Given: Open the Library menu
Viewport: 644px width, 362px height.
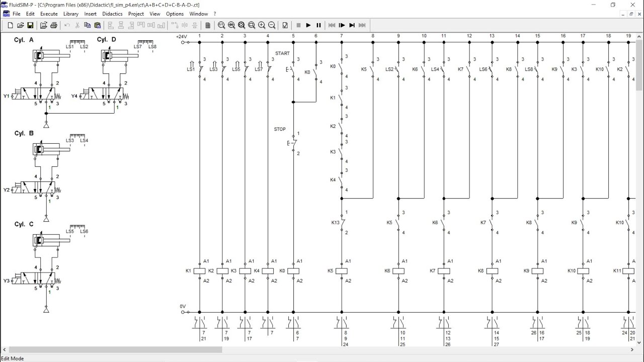Looking at the screenshot, I should pyautogui.click(x=71, y=14).
